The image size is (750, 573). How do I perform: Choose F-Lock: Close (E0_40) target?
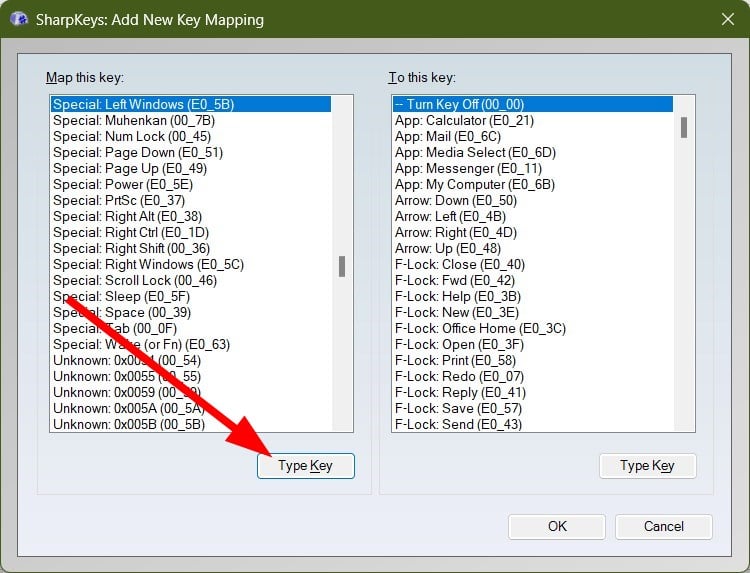533,264
